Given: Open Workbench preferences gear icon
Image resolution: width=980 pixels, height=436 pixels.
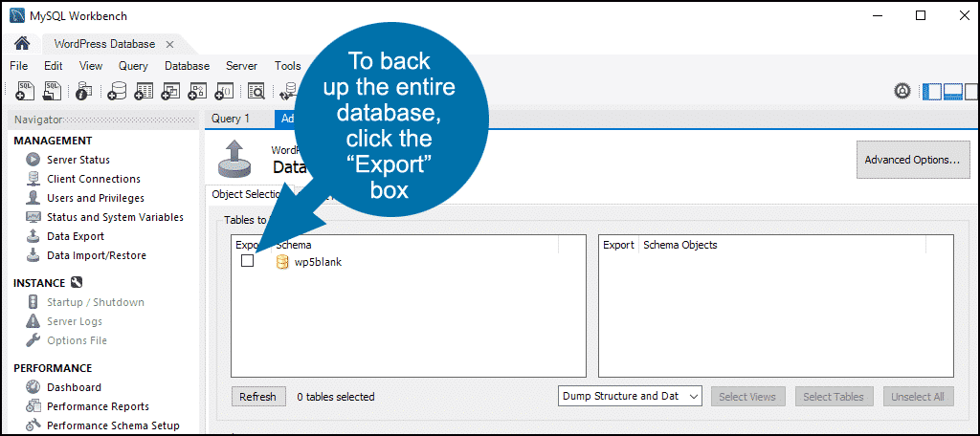Looking at the screenshot, I should coord(902,91).
